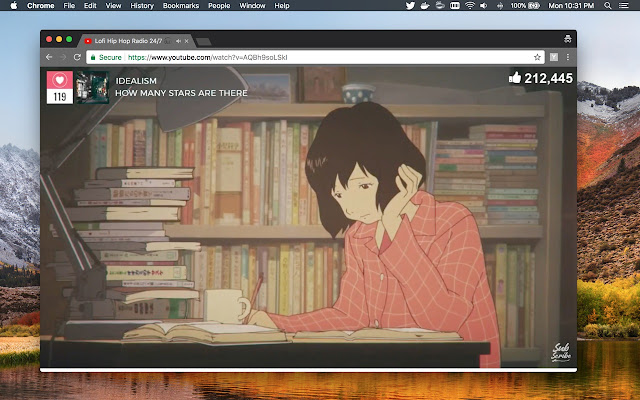Reload the page with the refresh icon
Screen dimensions: 640x400
pos(77,57)
